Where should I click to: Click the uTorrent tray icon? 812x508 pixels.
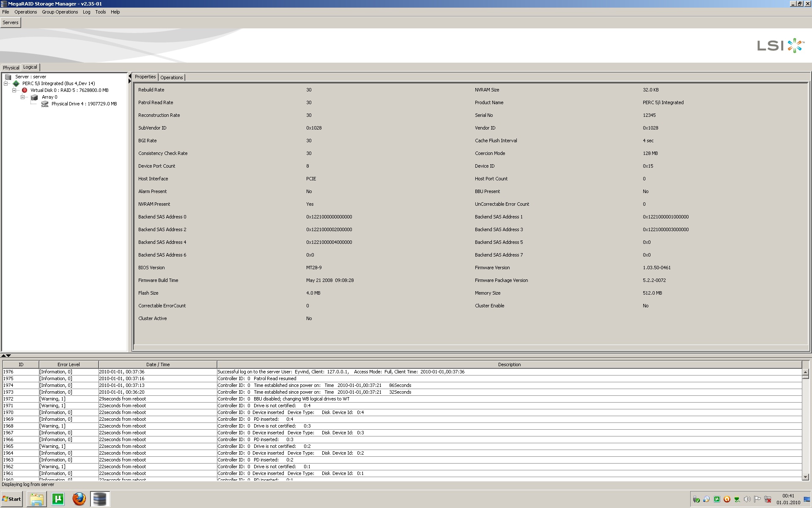[717, 500]
